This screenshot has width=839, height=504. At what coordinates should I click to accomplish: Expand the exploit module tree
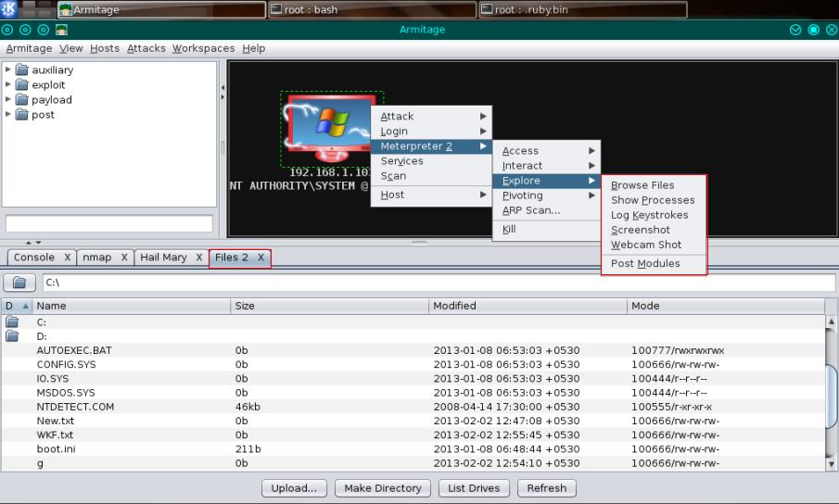(x=8, y=84)
